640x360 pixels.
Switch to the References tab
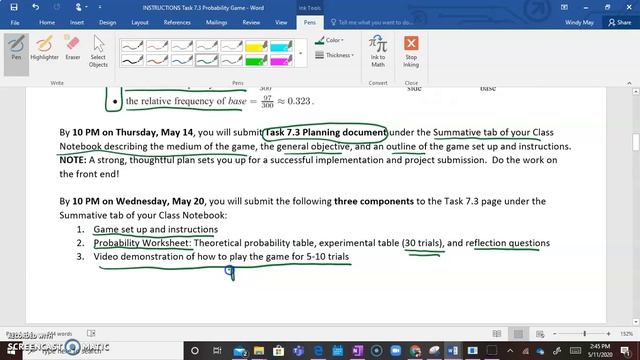pyautogui.click(x=177, y=22)
